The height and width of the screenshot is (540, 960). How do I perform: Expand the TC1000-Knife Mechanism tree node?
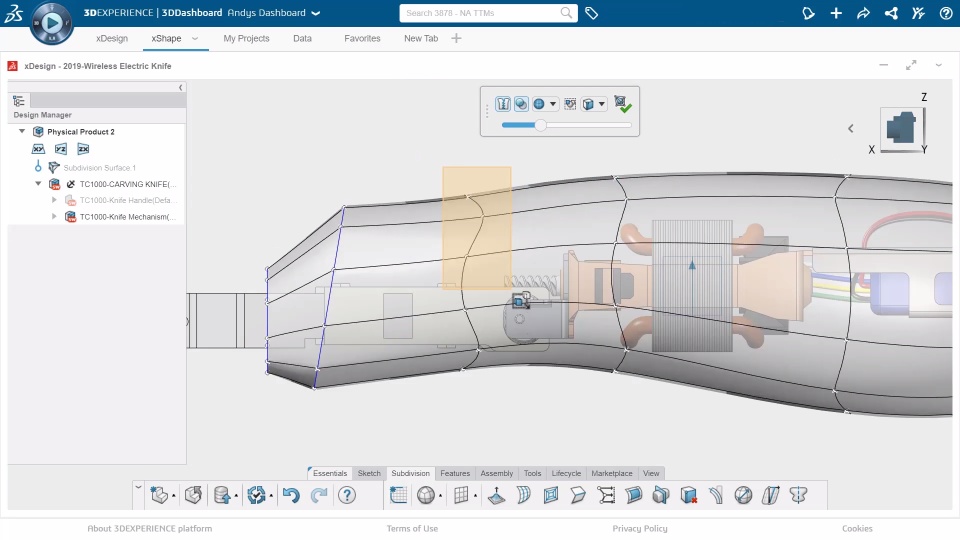(x=55, y=217)
